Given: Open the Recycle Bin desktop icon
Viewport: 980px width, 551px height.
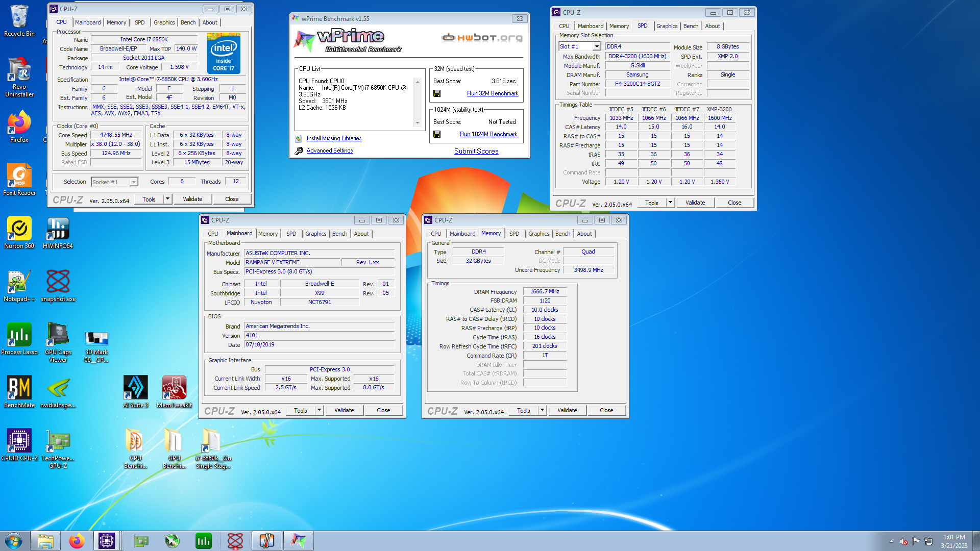Looking at the screenshot, I should pos(19,20).
